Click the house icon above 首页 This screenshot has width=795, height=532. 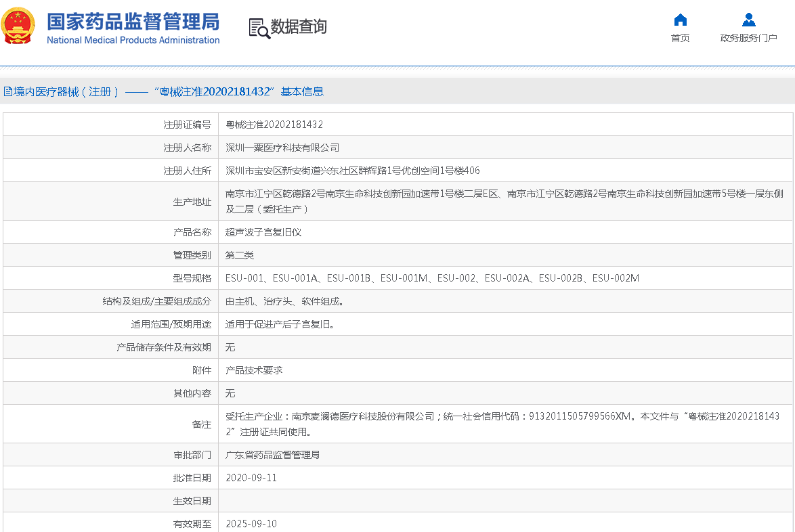pos(680,20)
